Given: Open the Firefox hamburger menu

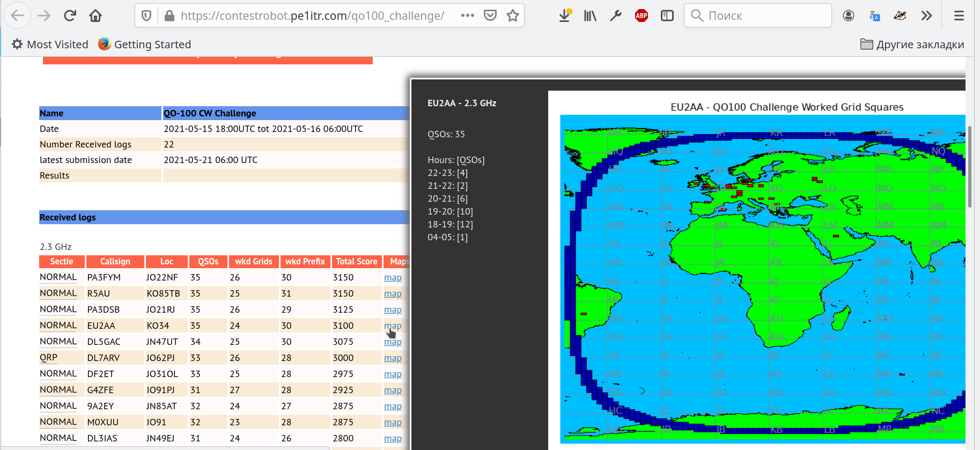Looking at the screenshot, I should point(959,16).
